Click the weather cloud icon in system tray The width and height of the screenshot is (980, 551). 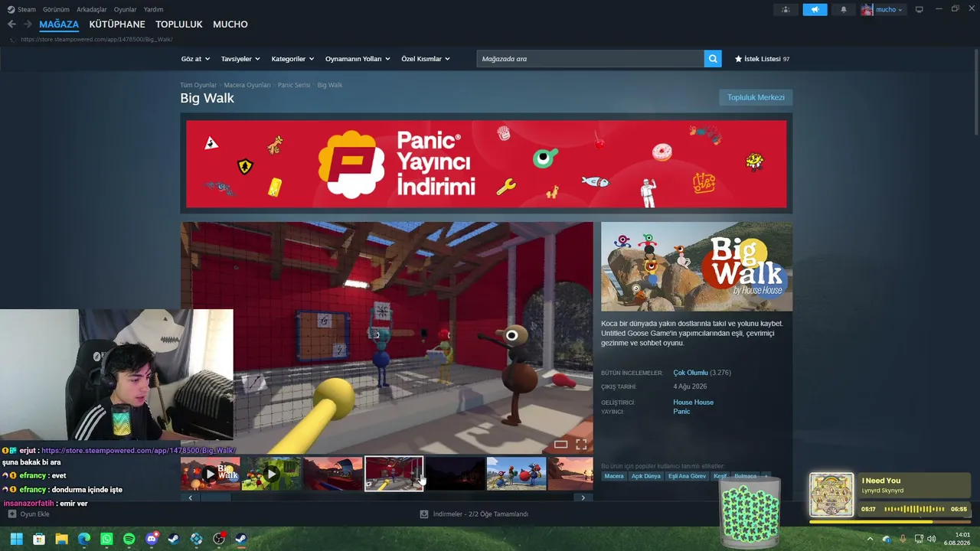[x=887, y=539]
